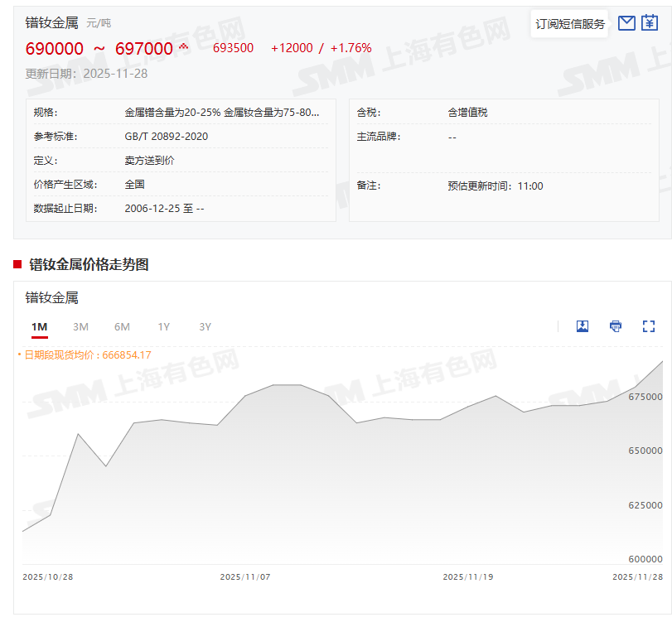Select the 1M time range tab
The height and width of the screenshot is (622, 672).
(x=39, y=327)
